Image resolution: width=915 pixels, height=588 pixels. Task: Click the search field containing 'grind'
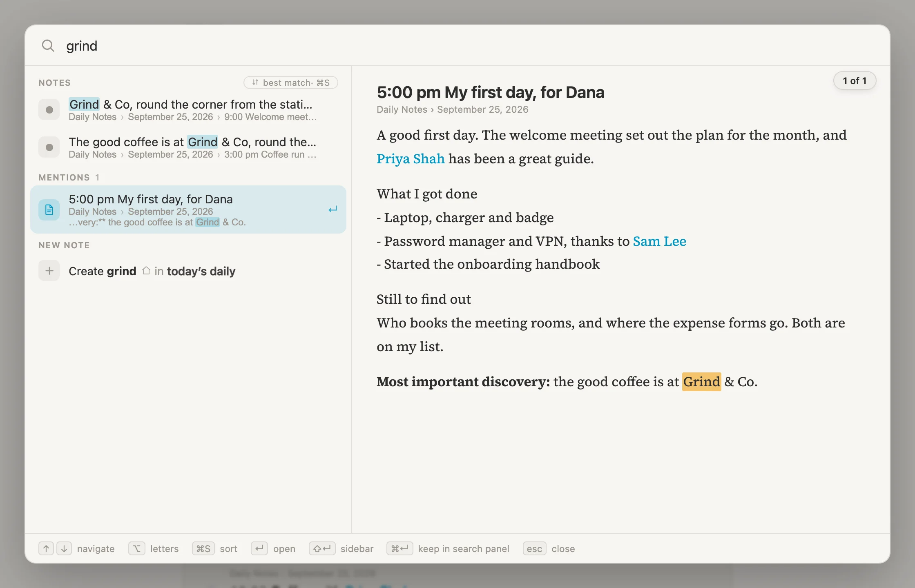coord(457,46)
